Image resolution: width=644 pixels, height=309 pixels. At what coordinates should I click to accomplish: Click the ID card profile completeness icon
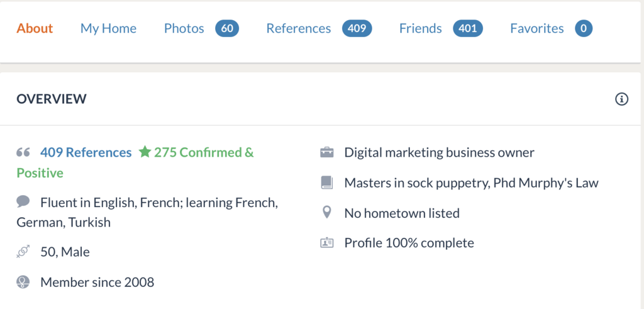327,243
